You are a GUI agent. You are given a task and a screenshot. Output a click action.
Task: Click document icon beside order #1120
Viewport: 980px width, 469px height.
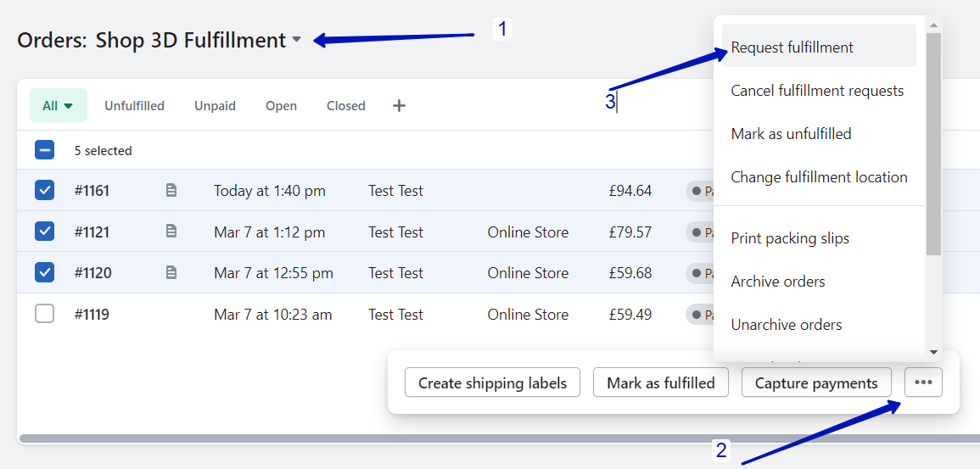click(x=171, y=273)
